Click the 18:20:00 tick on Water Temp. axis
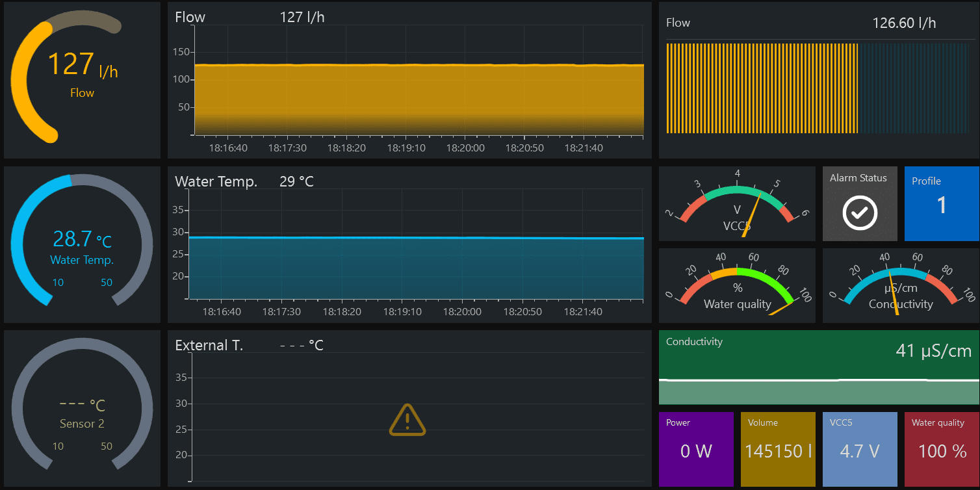 click(462, 312)
